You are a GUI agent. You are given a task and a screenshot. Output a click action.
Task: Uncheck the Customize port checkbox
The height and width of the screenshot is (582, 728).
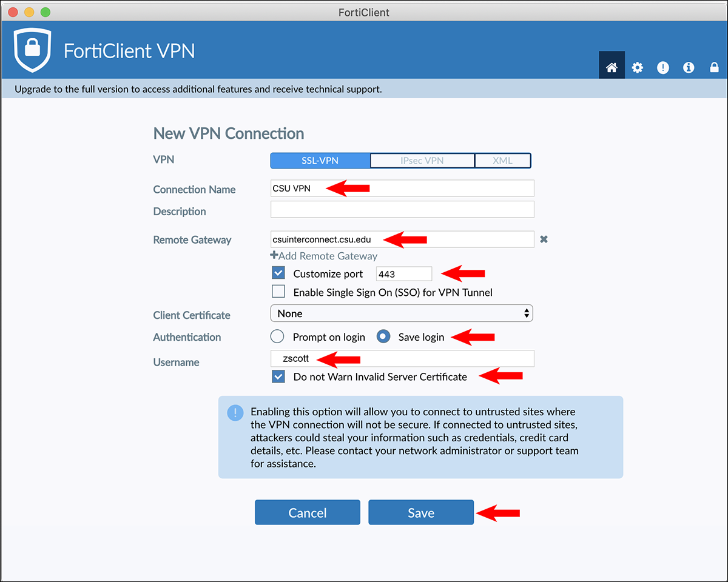(x=278, y=273)
